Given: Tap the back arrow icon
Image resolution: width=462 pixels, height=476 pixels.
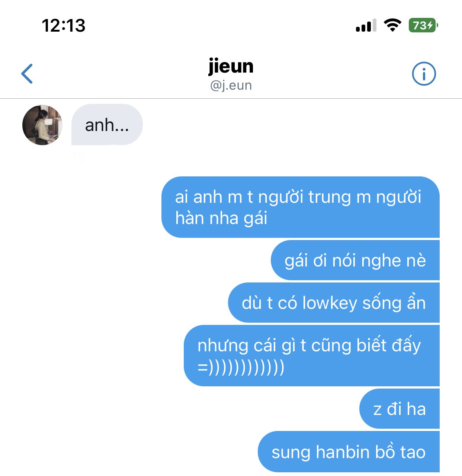Looking at the screenshot, I should 27,74.
